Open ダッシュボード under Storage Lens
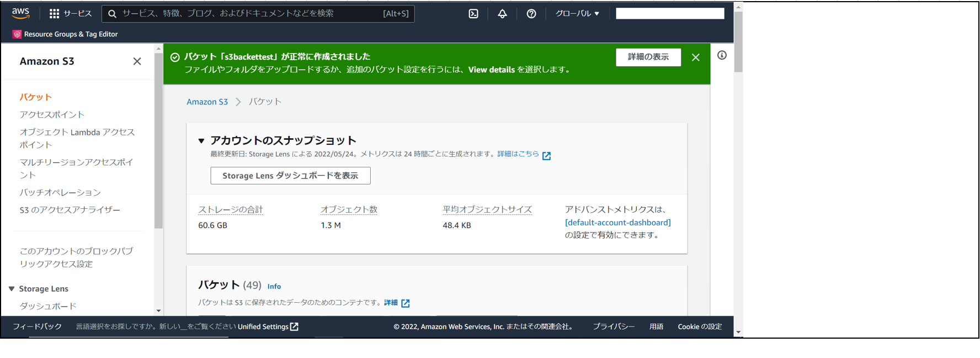 coord(48,306)
